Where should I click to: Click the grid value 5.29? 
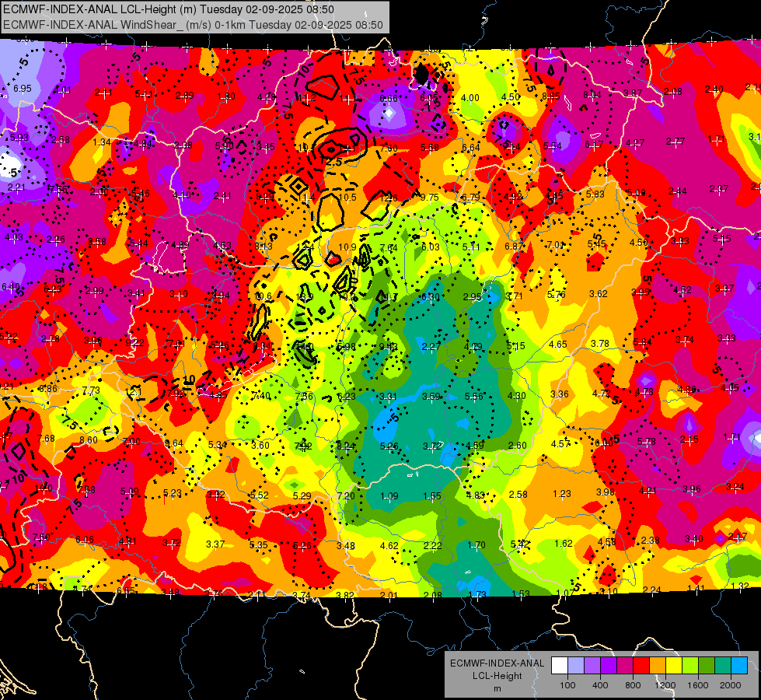point(302,496)
